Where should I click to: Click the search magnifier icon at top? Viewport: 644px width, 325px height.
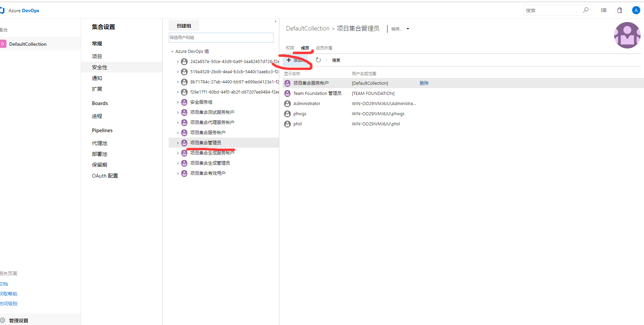[586, 10]
